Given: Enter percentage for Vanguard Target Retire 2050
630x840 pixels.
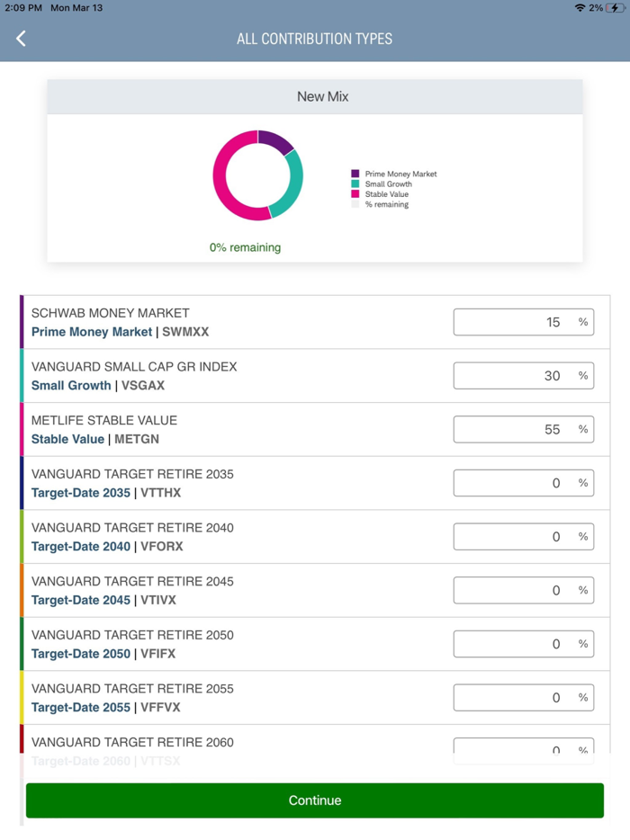Looking at the screenshot, I should 523,644.
